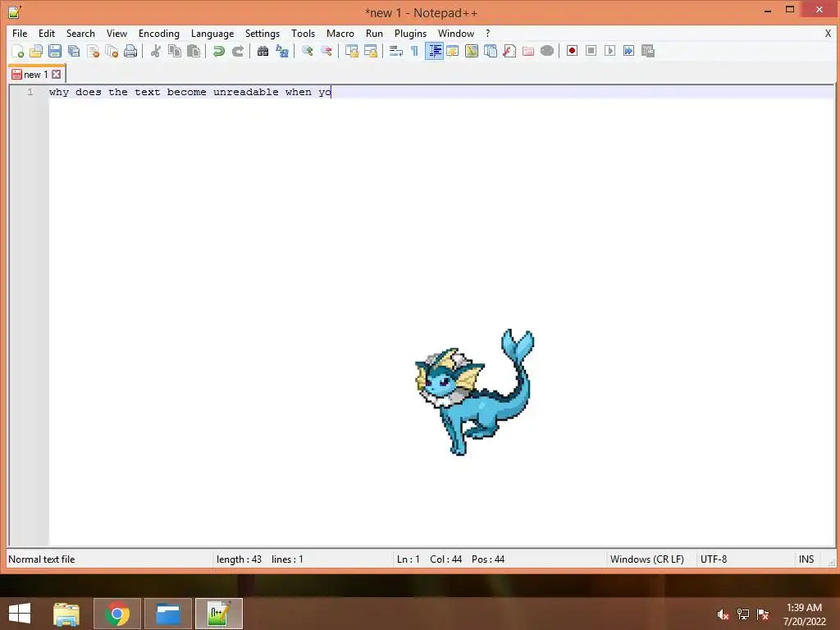Click line 1 text in editor
Screen dimensions: 840x630
pos(190,92)
